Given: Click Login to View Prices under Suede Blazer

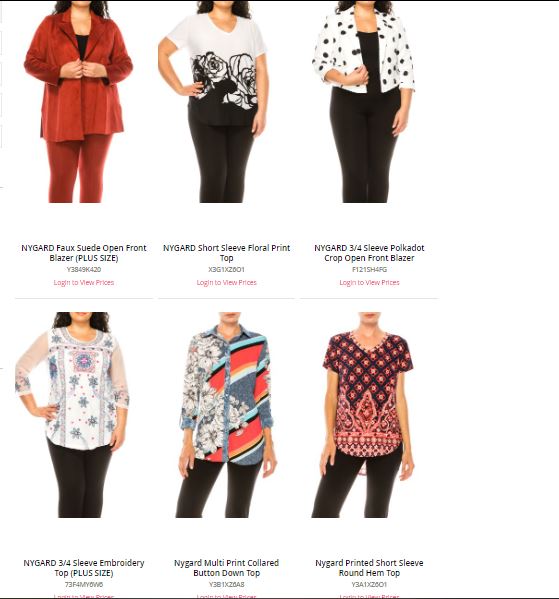Looking at the screenshot, I should click(84, 283).
